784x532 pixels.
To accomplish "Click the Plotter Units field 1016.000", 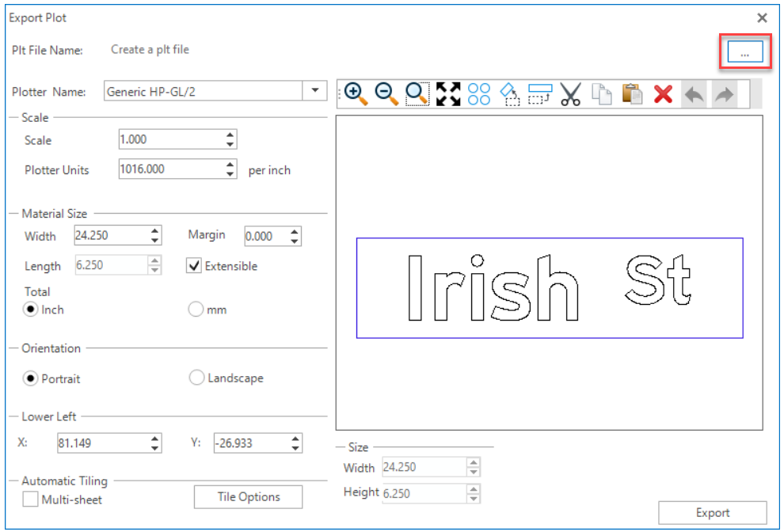I will (172, 169).
